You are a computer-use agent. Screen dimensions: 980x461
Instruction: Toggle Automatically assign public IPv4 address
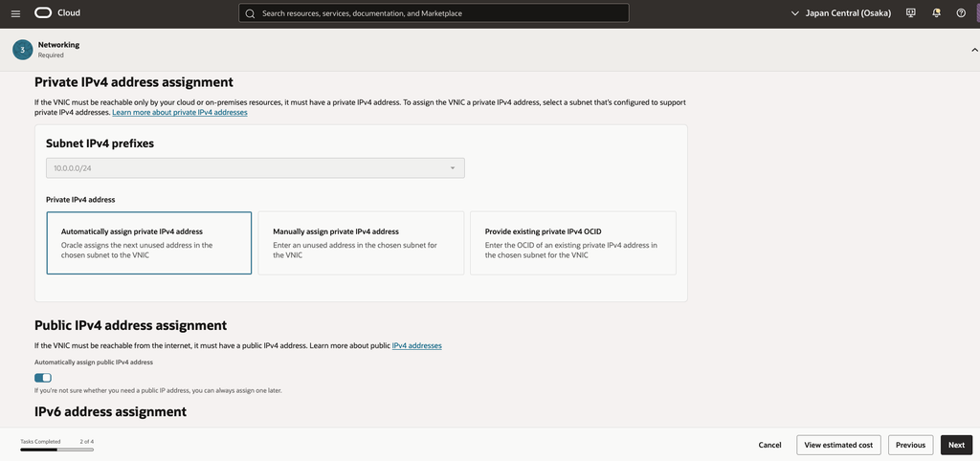click(43, 378)
